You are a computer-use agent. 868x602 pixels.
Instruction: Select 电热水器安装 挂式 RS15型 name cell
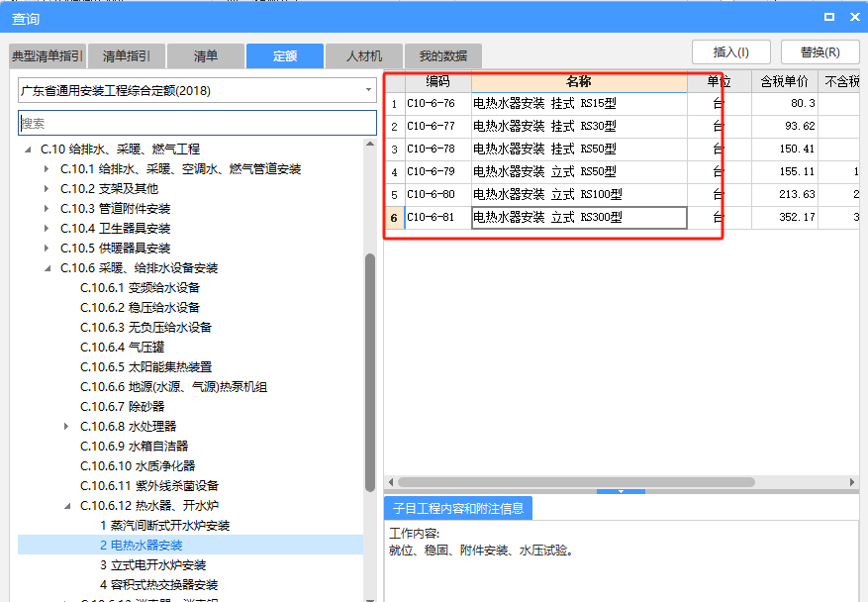click(x=579, y=104)
